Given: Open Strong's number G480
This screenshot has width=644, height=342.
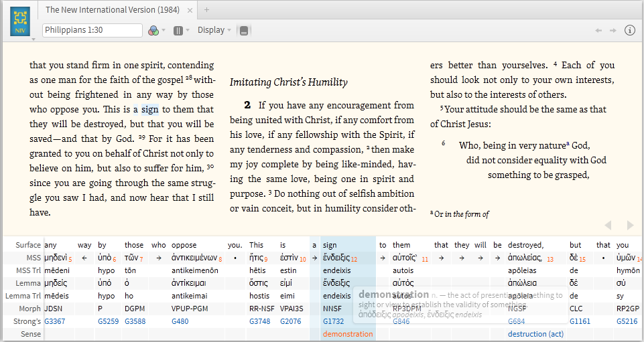Looking at the screenshot, I should [x=180, y=321].
